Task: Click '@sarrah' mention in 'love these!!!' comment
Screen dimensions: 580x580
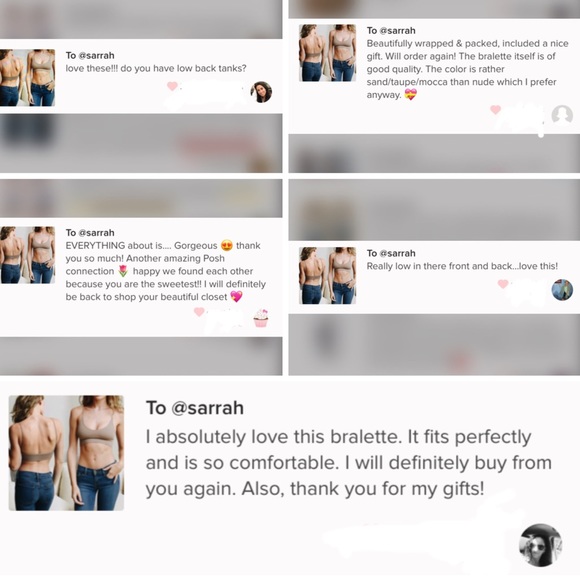Action: click(97, 55)
